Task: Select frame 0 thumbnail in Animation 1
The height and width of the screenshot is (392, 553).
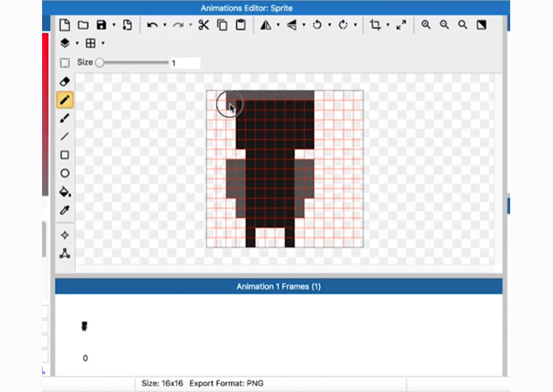Action: coord(84,326)
